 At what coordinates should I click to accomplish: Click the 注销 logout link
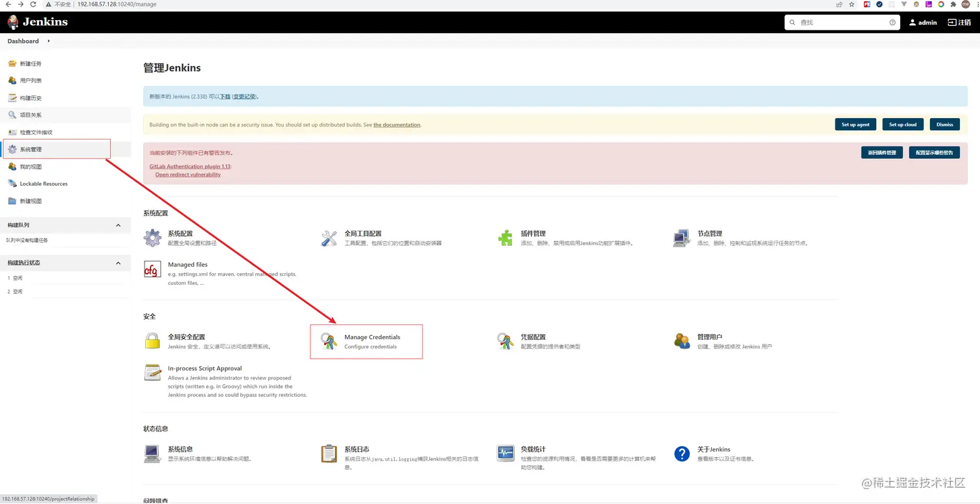point(959,22)
